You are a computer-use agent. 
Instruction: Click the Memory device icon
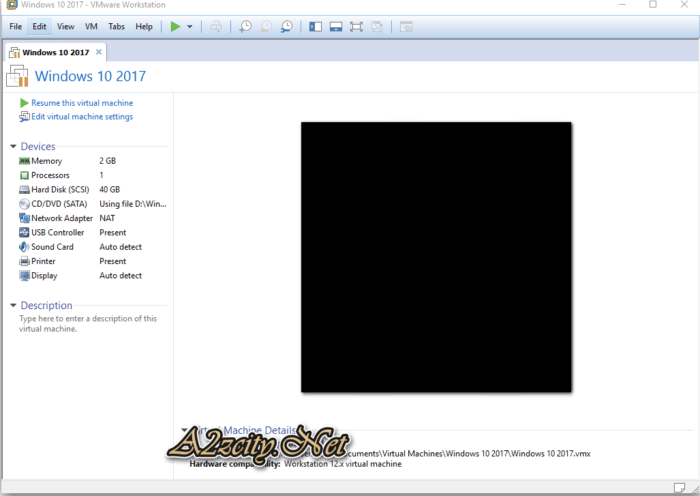pyautogui.click(x=24, y=161)
